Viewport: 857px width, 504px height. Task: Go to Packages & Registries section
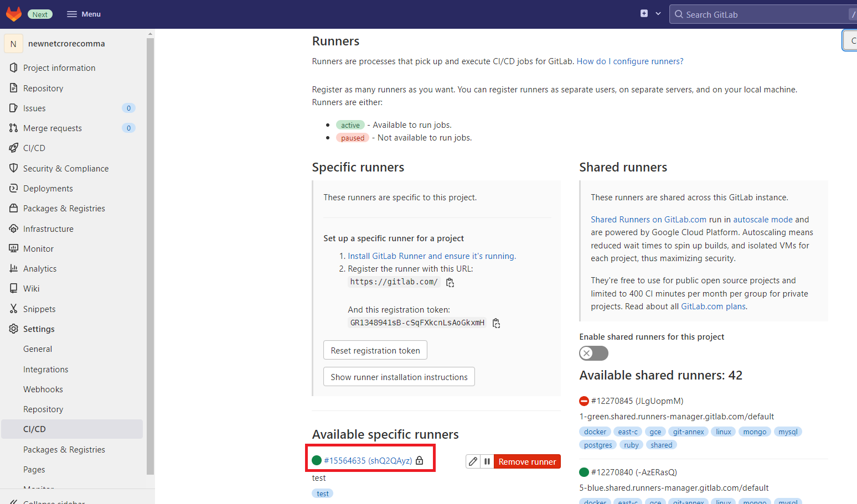64,209
